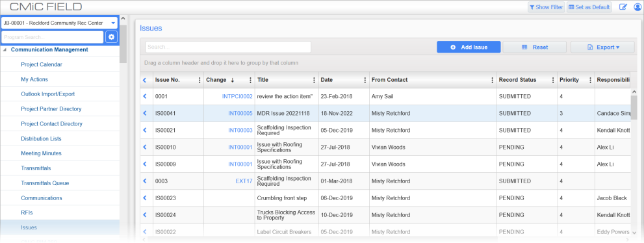This screenshot has height=243, width=644.
Task: Open Record Status column options menu
Action: coord(553,80)
